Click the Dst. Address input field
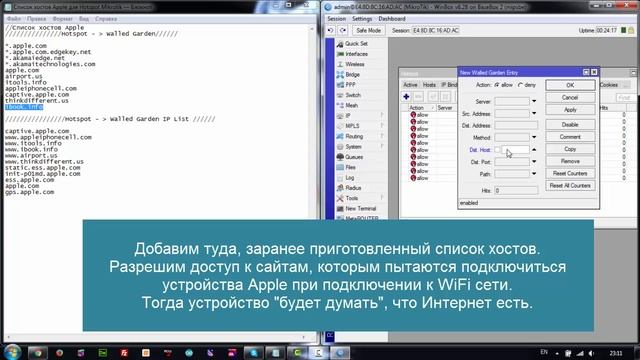640x360 pixels. coord(516,125)
